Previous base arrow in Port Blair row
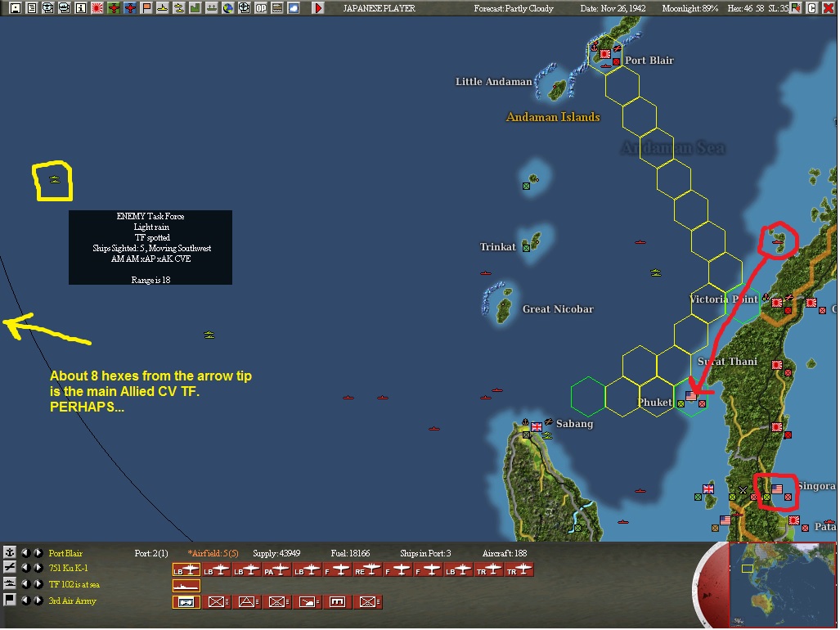This screenshot has width=840, height=630. coord(25,552)
